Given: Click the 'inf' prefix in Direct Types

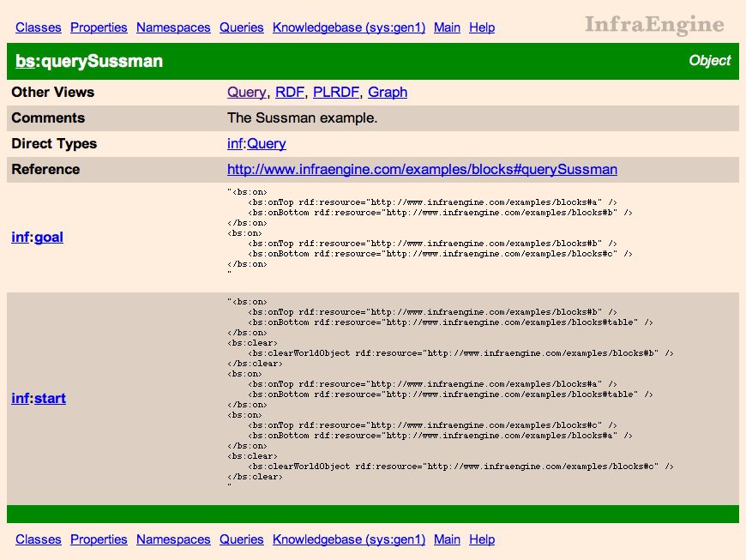Looking at the screenshot, I should point(235,144).
